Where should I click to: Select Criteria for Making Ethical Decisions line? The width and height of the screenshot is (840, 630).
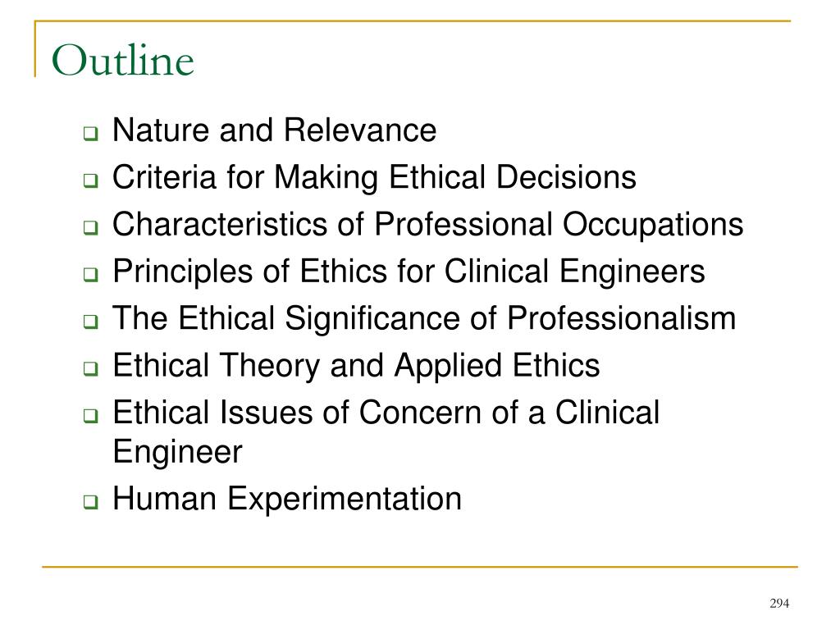tap(374, 178)
